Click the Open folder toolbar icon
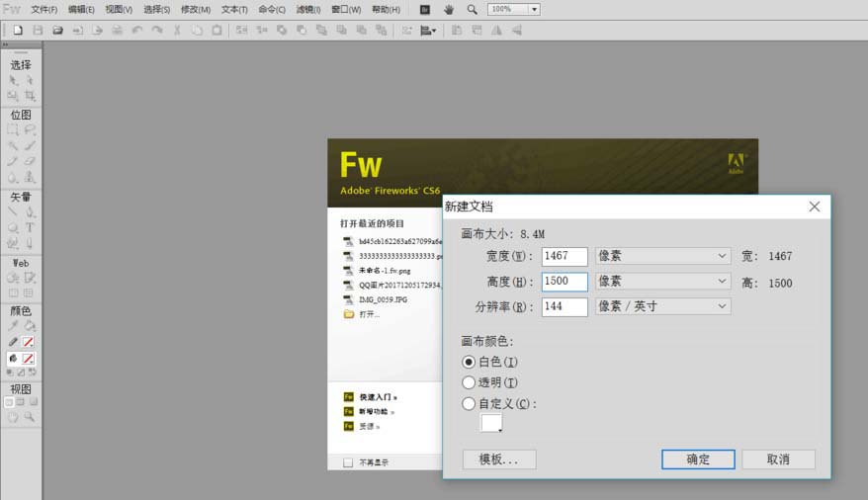Viewport: 868px width, 500px height. [x=57, y=30]
